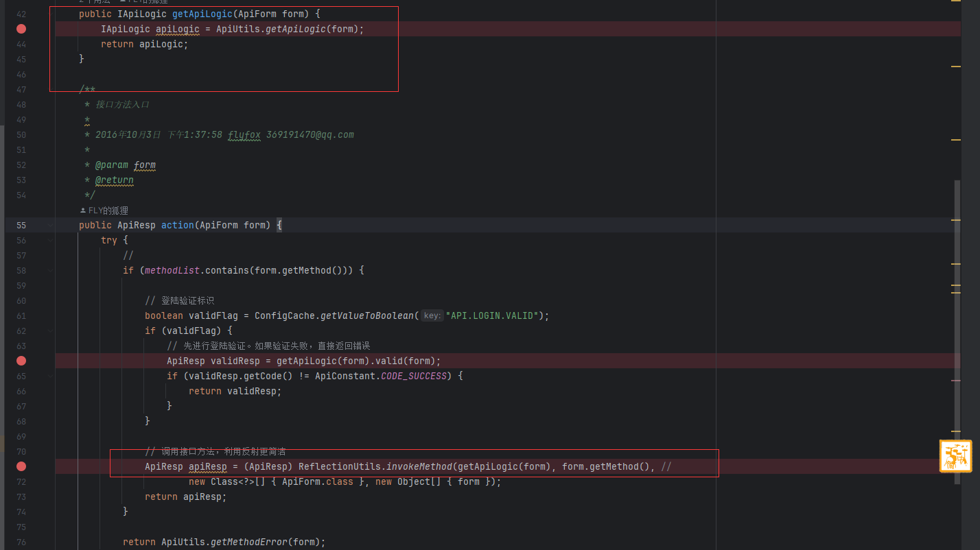Click the flyfox author name in the Javadoc
980x550 pixels.
(x=244, y=134)
